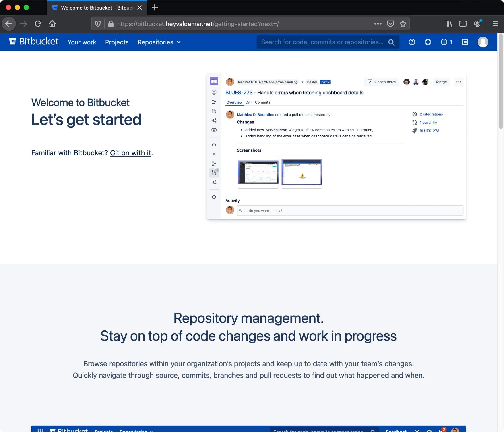The width and height of the screenshot is (504, 432).
Task: Click the Merge button
Action: point(441,82)
